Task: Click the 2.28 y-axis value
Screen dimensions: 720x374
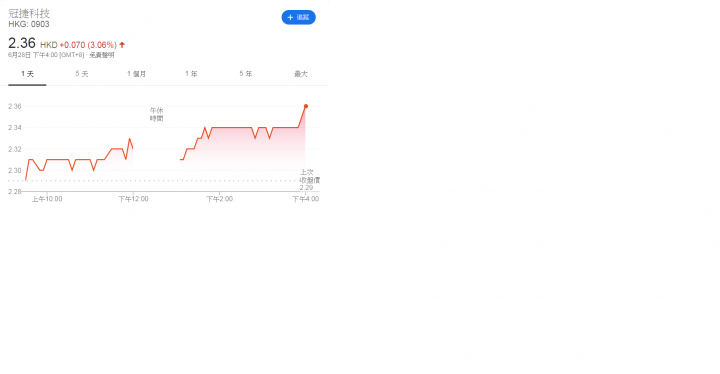Action: (15, 192)
